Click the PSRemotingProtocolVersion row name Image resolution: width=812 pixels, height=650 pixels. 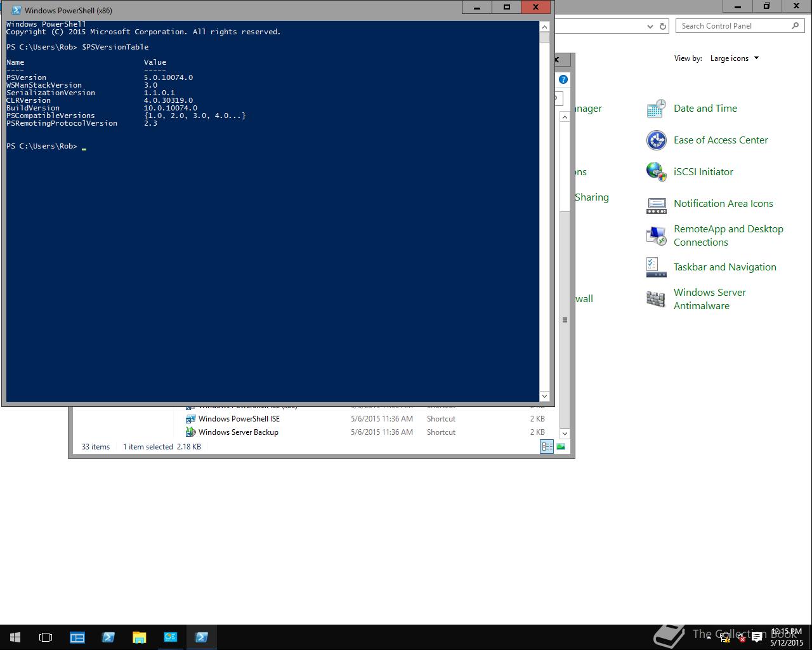(x=62, y=123)
